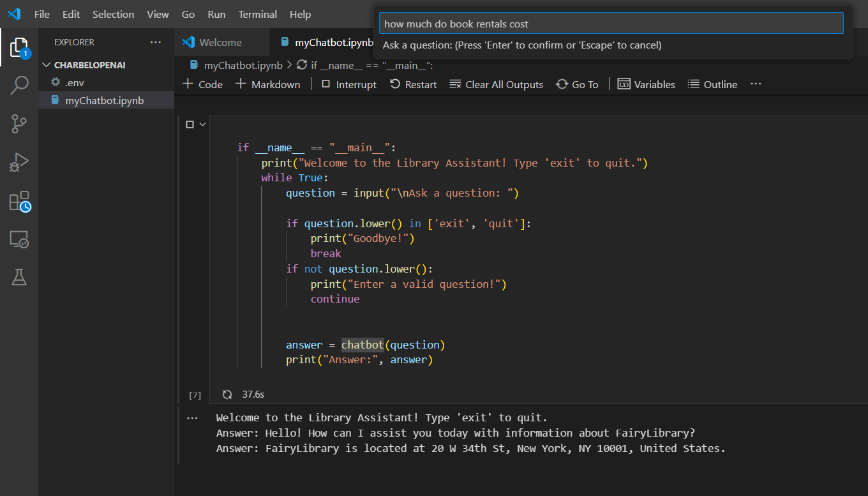Viewport: 868px width, 496px height.
Task: Open the dropdown arrow beside cell stop button
Action: pos(203,124)
